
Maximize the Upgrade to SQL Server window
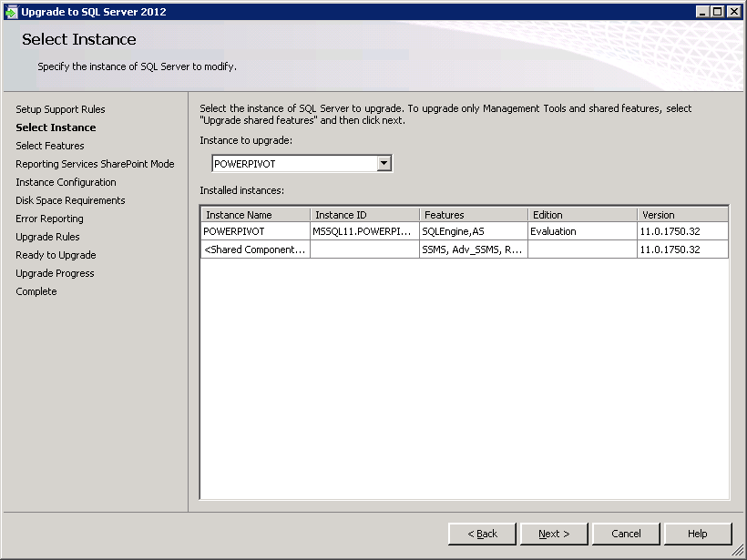pos(718,12)
